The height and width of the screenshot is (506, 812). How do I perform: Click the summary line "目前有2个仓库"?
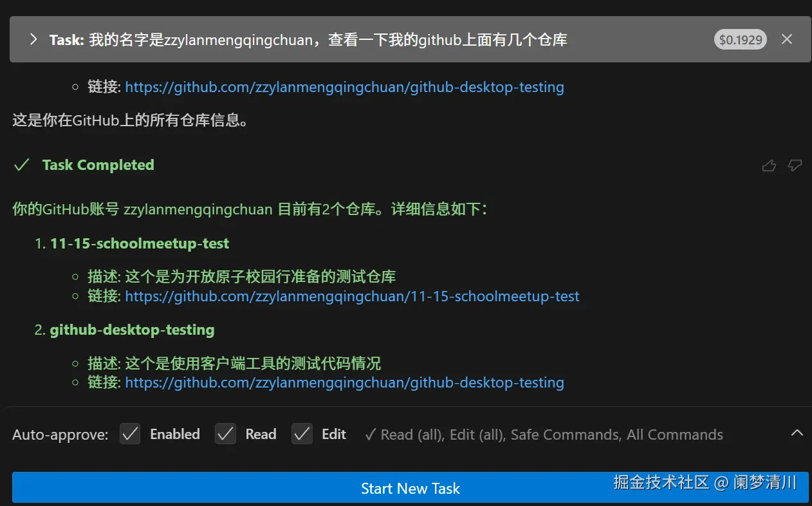[326, 209]
